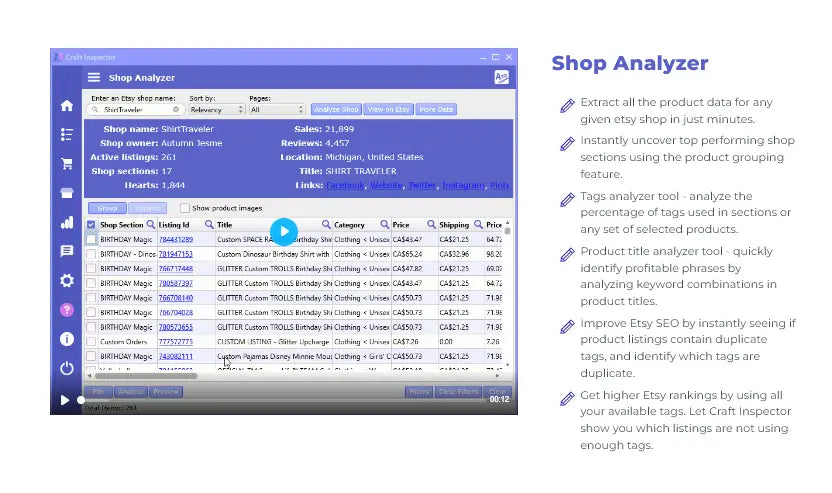Open the Sort by Relevancy dropdown

pyautogui.click(x=216, y=109)
